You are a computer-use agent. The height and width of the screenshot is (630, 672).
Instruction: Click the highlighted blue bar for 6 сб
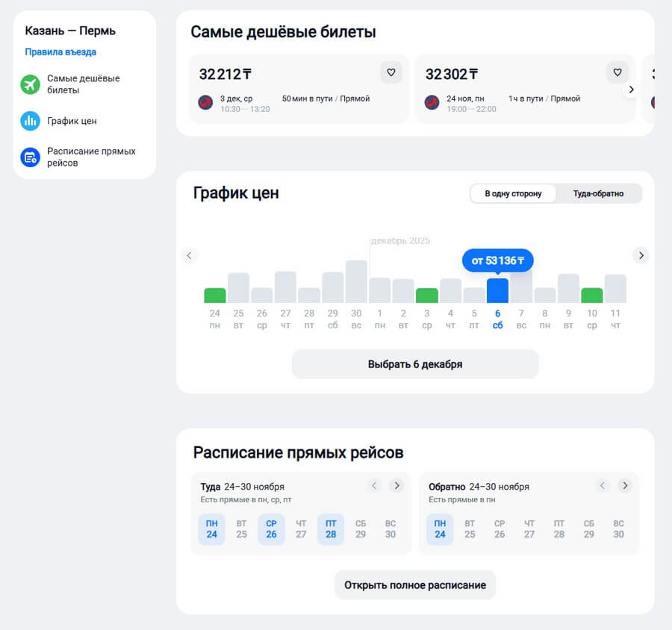click(x=497, y=290)
